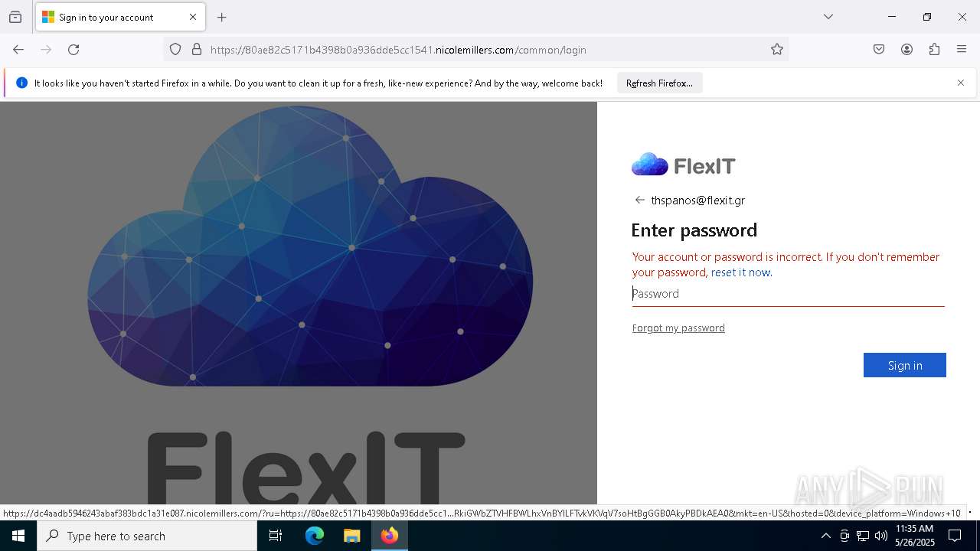Click the taskbar search box
Viewport: 980px width, 551px height.
point(147,536)
